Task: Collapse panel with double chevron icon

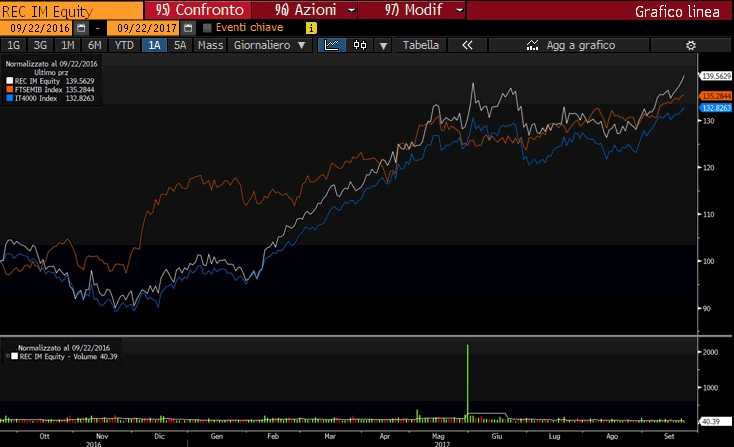Action: (x=467, y=45)
